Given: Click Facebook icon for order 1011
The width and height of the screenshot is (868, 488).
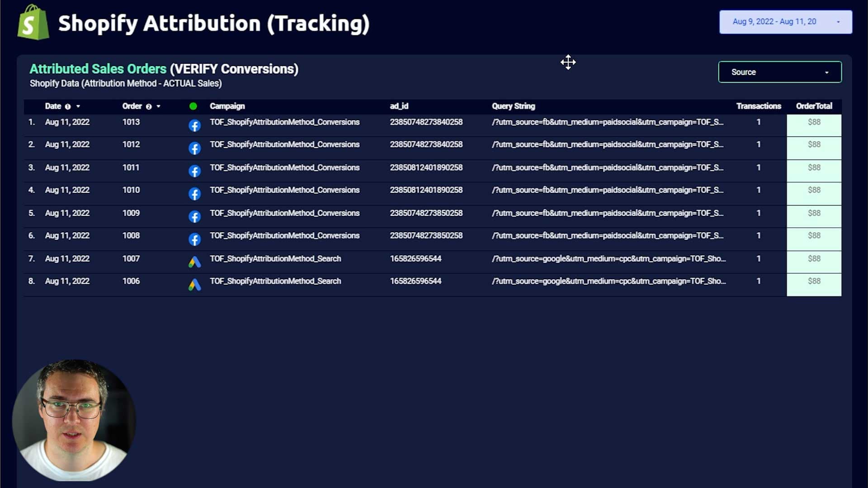Looking at the screenshot, I should click(x=194, y=171).
